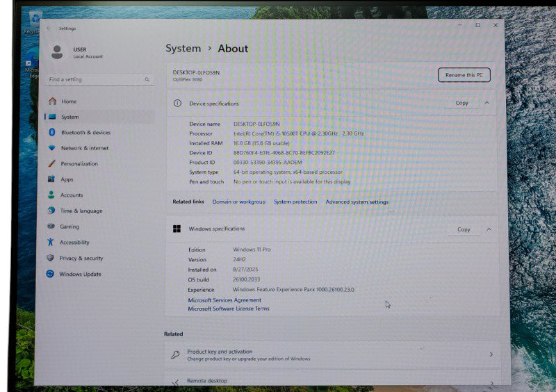Copy the device specifications
Image resolution: width=556 pixels, height=392 pixels.
[461, 103]
